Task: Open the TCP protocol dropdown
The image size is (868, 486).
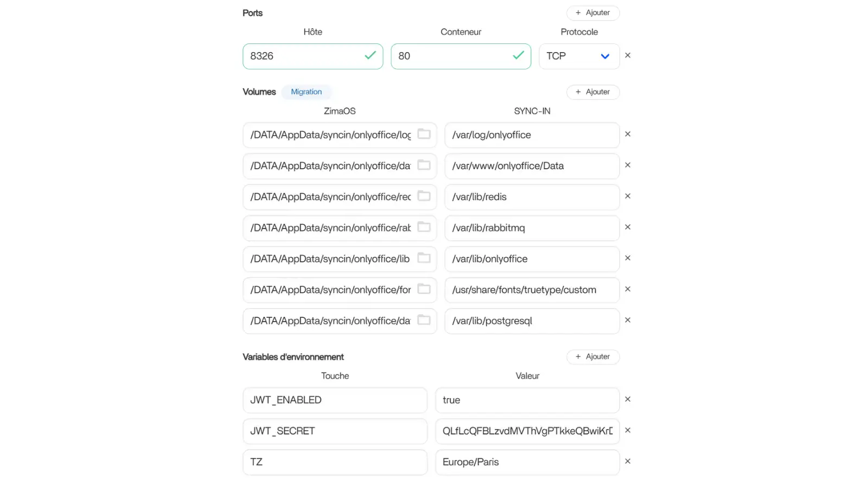Action: (579, 56)
